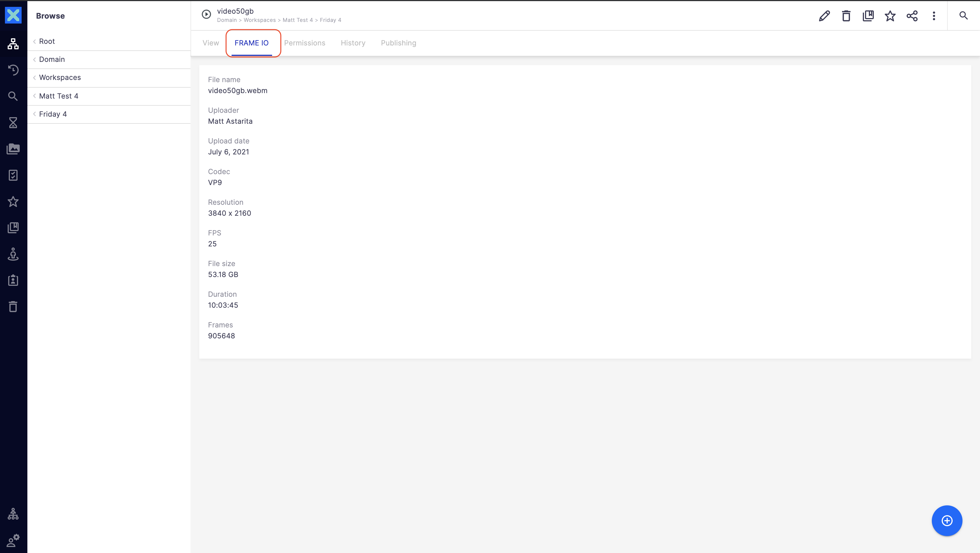Viewport: 980px width, 553px height.
Task: Click the delete trash icon in header
Action: [846, 16]
